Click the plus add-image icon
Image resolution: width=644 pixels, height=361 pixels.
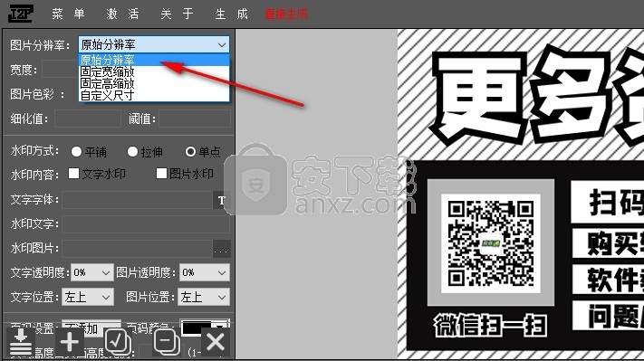tap(70, 341)
